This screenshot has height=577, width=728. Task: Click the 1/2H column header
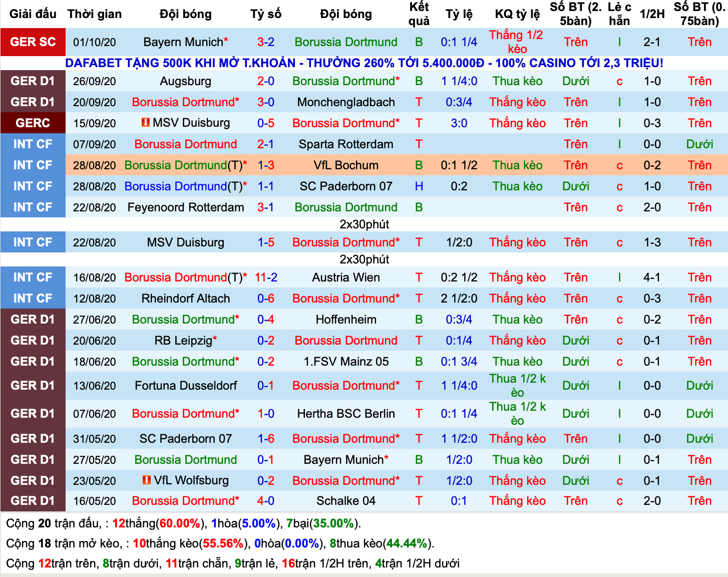(x=652, y=14)
